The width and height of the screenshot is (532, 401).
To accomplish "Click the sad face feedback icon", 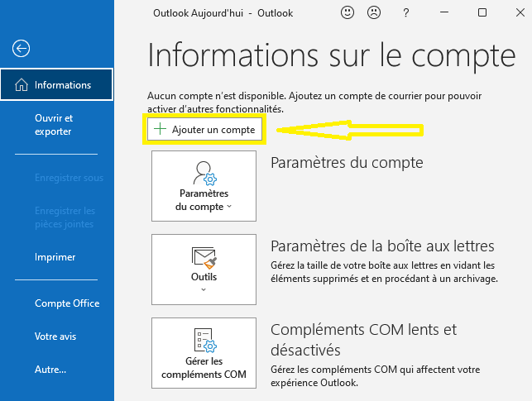I will click(x=374, y=13).
